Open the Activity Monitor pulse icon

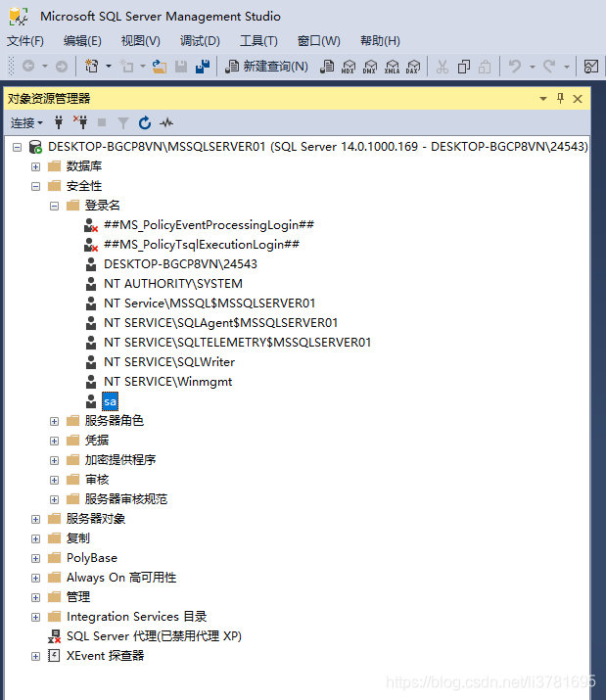[166, 122]
